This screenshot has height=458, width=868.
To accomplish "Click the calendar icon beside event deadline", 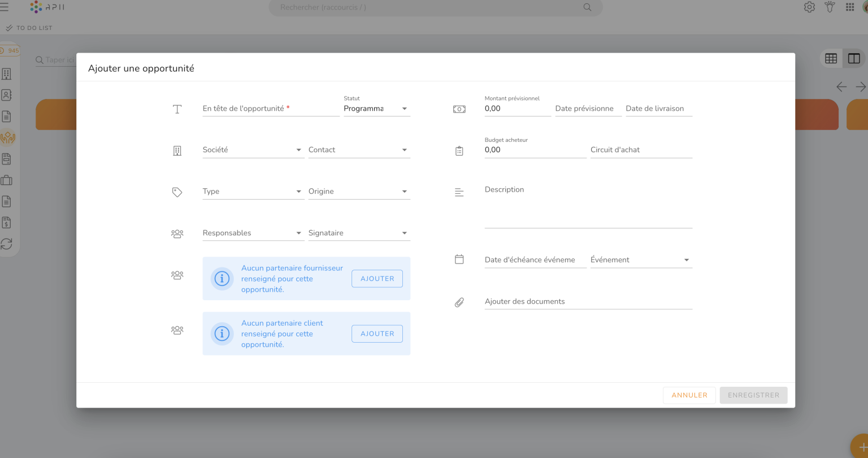I will 459,260.
